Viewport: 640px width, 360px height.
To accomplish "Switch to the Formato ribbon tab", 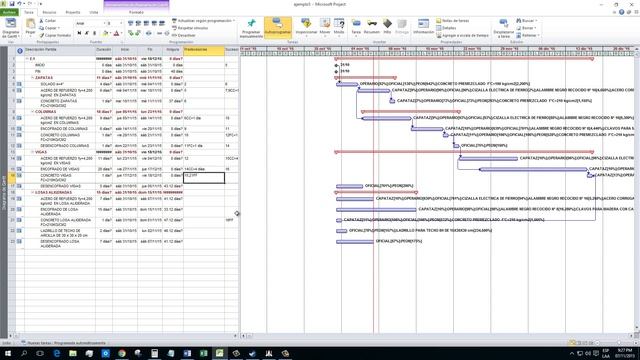I will (136, 12).
